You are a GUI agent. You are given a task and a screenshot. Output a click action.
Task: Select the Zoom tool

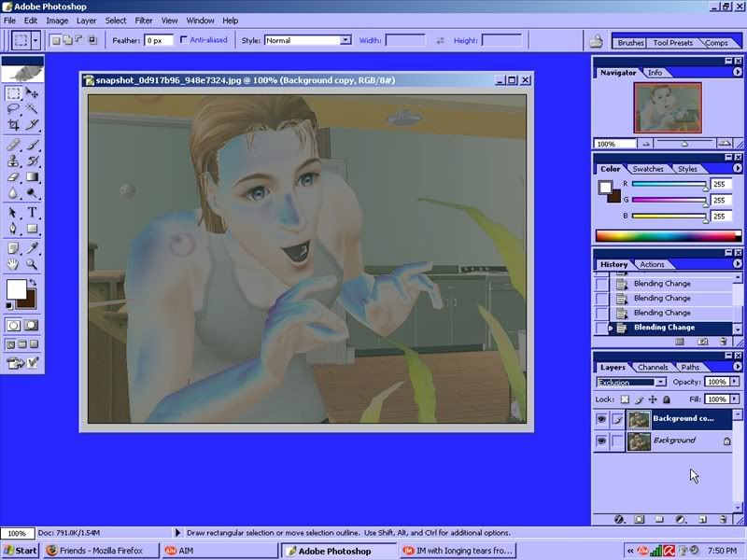(x=32, y=264)
